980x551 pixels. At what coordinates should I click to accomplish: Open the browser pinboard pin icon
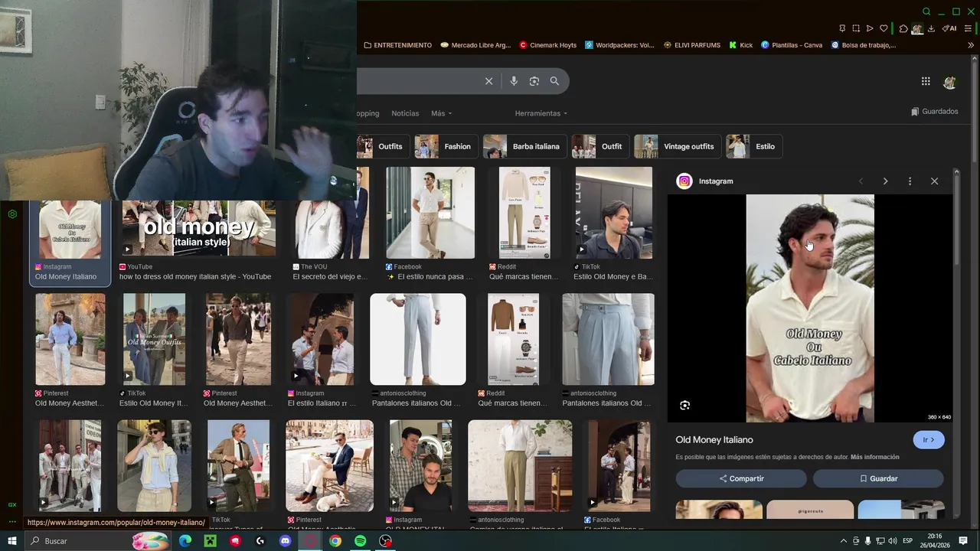(x=842, y=28)
